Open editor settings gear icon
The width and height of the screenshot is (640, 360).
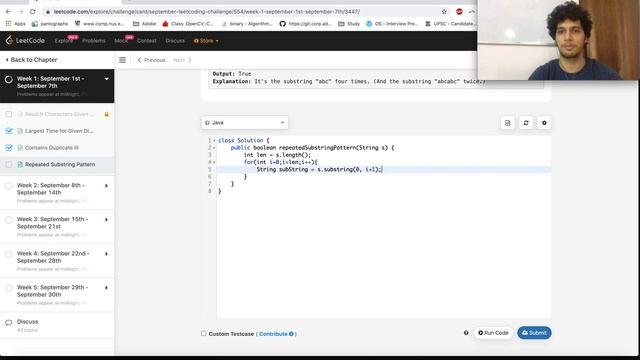point(544,123)
